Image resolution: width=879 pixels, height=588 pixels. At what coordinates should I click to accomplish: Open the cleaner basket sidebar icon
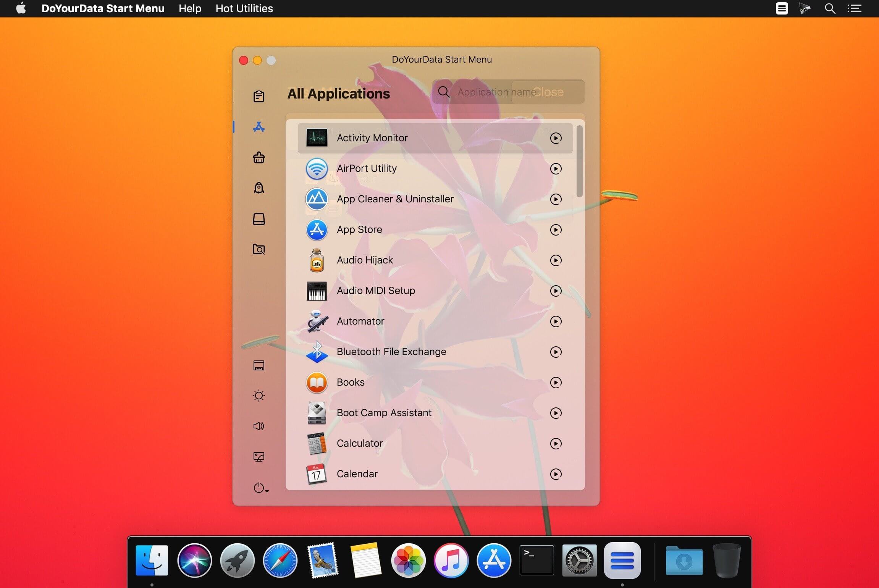pos(259,157)
